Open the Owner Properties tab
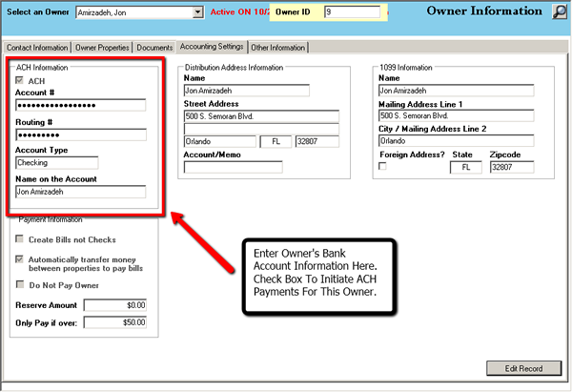Screen dimensions: 572x392 point(102,48)
